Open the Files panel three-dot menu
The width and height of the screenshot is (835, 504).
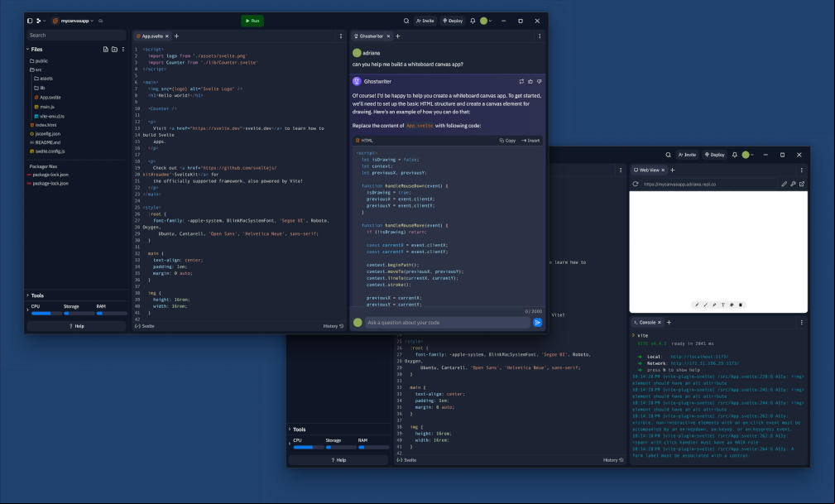pos(123,49)
